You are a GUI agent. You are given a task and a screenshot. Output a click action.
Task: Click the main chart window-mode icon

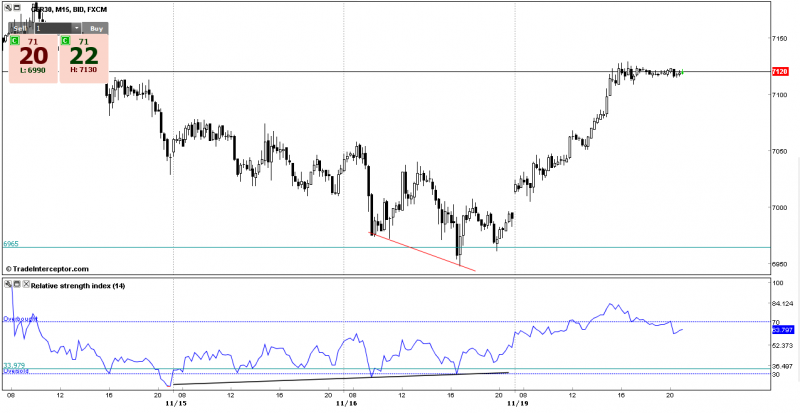17,8
